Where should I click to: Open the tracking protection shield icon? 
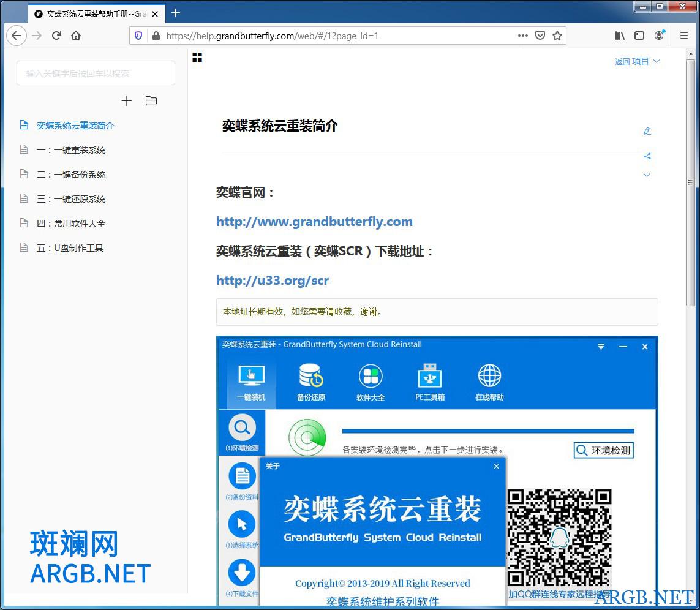pyautogui.click(x=138, y=36)
